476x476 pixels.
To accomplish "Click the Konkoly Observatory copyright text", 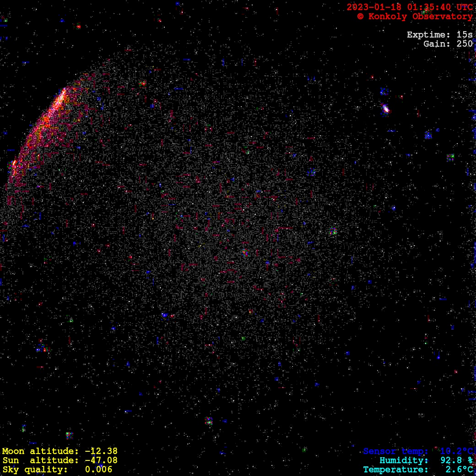I will (414, 16).
